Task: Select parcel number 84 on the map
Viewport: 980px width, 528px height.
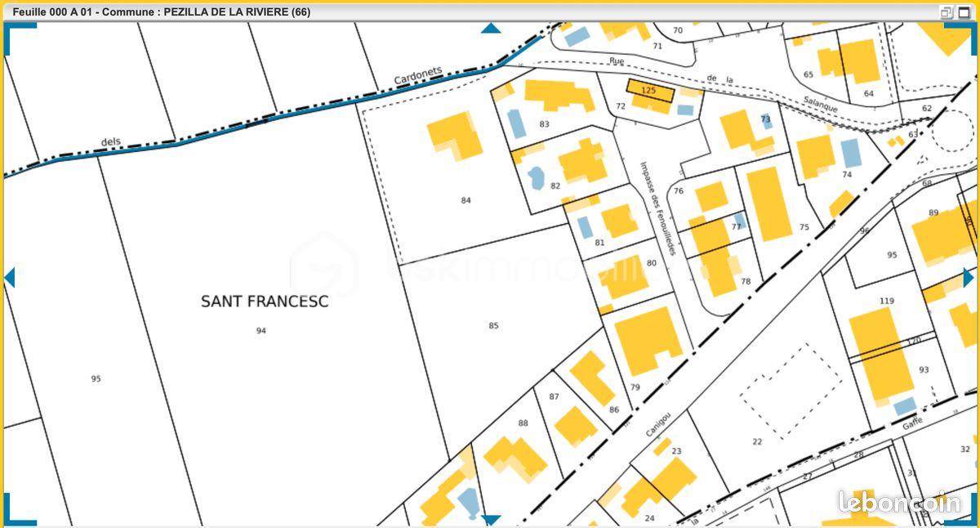Action: [465, 200]
